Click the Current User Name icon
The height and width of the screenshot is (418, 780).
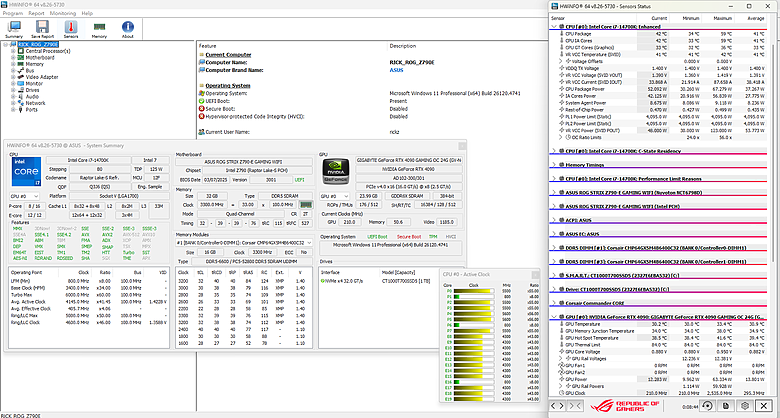(201, 132)
